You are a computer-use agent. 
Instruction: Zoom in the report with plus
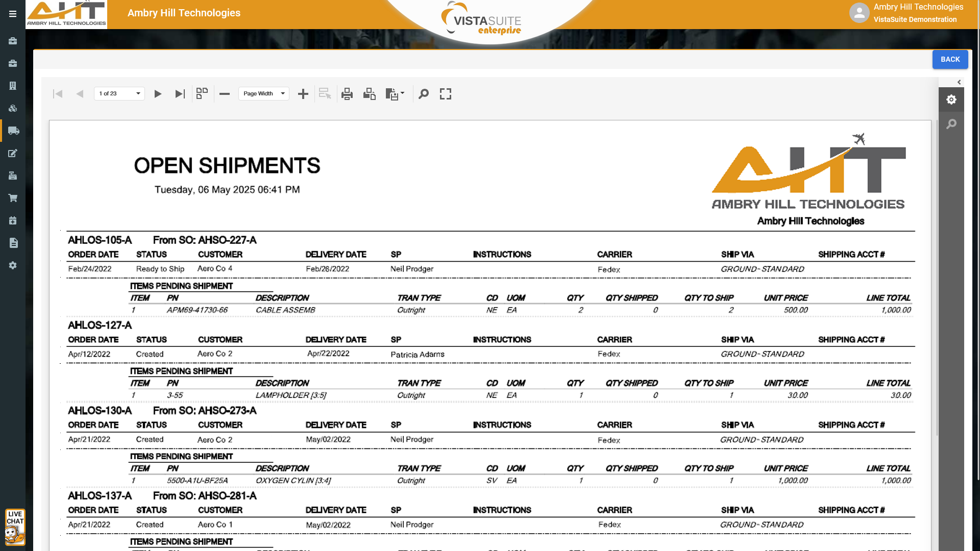303,94
